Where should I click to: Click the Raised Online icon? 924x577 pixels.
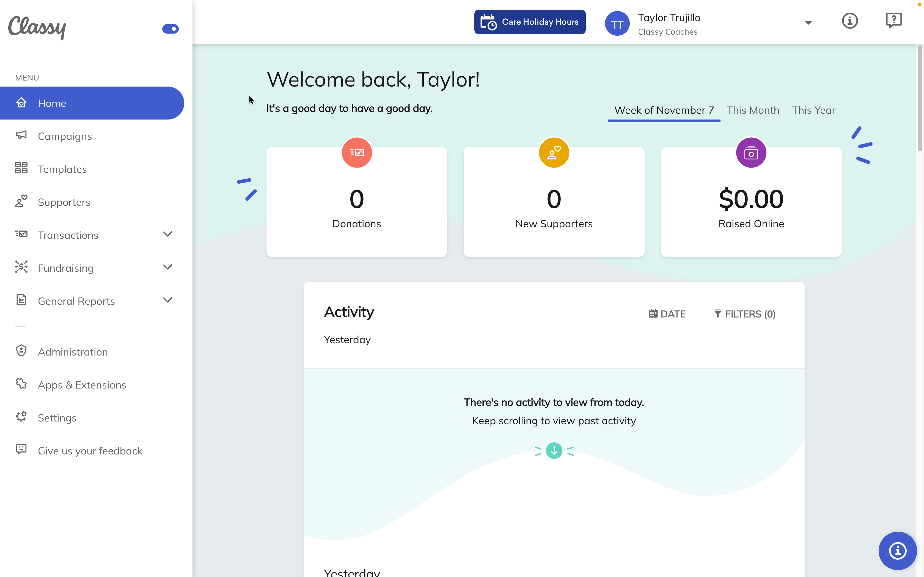point(750,152)
